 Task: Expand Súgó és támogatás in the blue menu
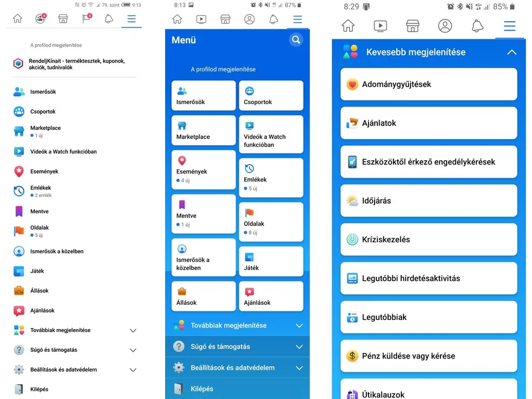299,347
